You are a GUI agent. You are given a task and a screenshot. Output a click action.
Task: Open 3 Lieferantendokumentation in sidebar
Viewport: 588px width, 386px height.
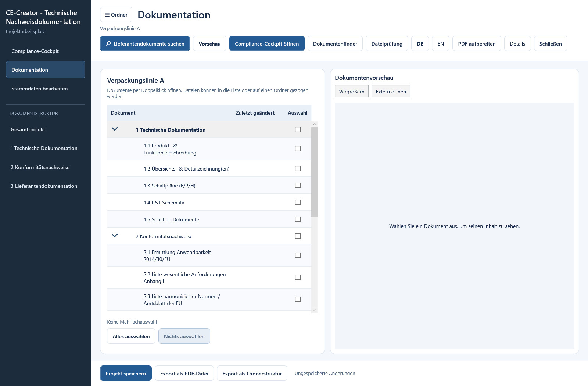46,186
